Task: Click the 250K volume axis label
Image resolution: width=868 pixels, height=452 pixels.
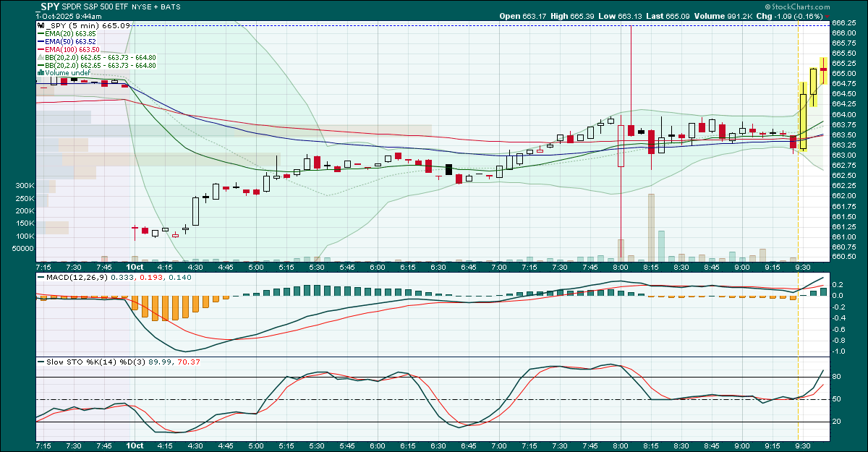Action: [25, 198]
